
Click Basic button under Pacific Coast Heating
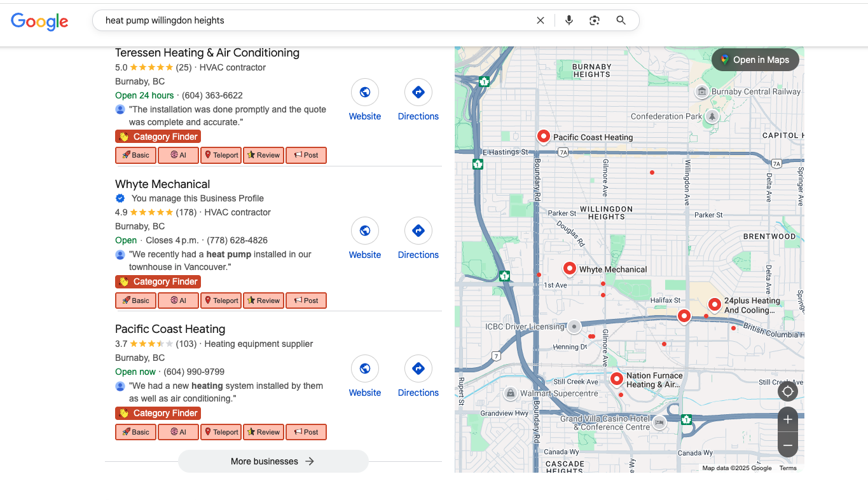point(135,432)
